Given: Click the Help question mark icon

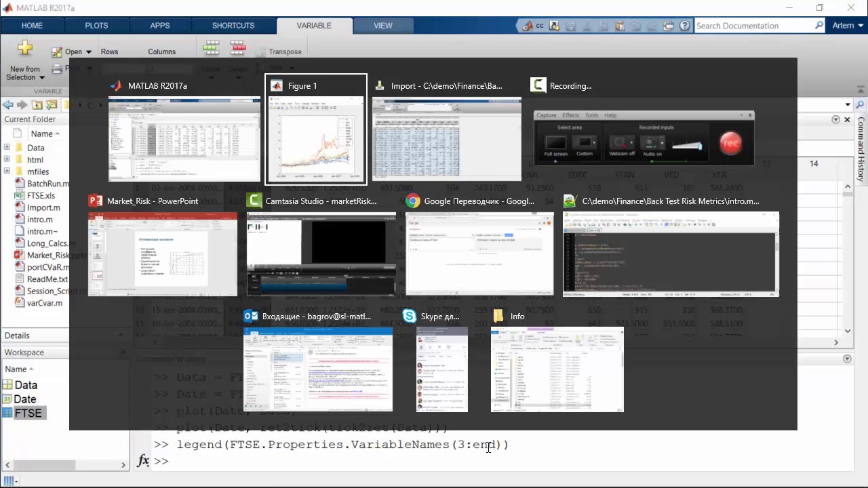Looking at the screenshot, I should pos(685,26).
